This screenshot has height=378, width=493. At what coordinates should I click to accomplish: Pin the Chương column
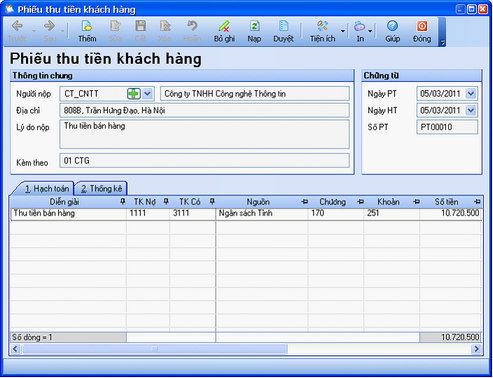(360, 202)
